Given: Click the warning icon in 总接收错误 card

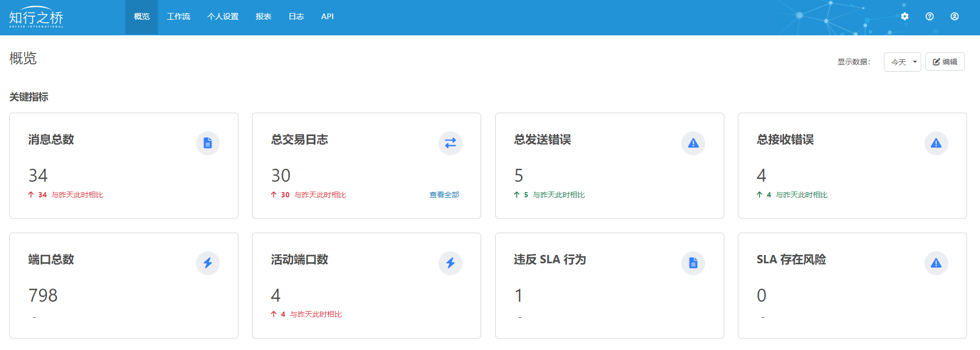Looking at the screenshot, I should [936, 143].
